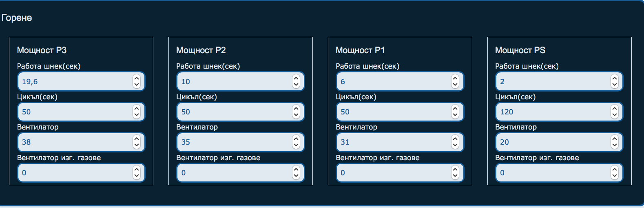
Task: Increase Мощност P3 Работа шнек value with up arrow
Action: pyautogui.click(x=137, y=78)
